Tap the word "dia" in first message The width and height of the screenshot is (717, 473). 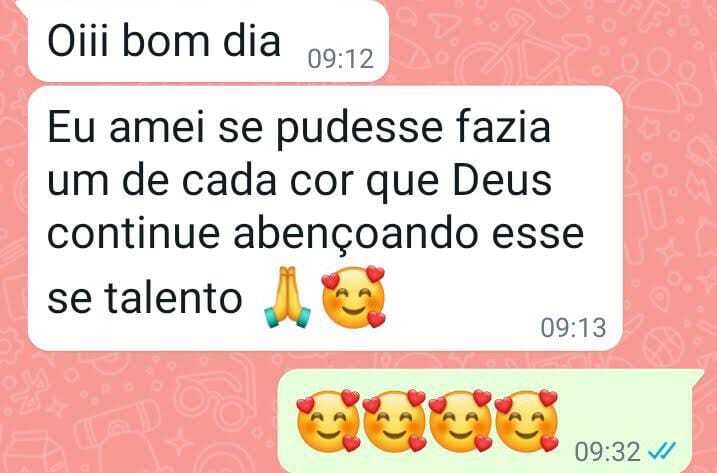251,41
